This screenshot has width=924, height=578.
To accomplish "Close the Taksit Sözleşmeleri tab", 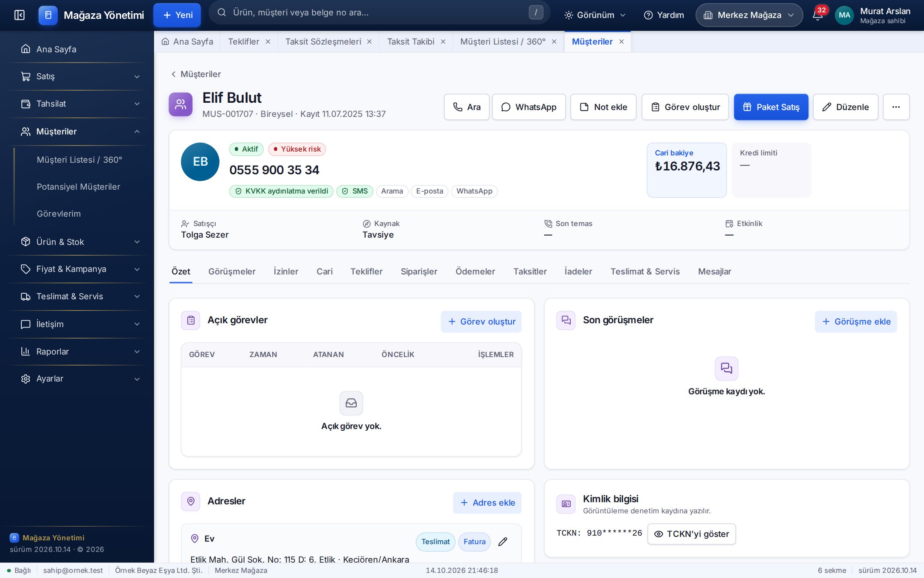I will [369, 42].
